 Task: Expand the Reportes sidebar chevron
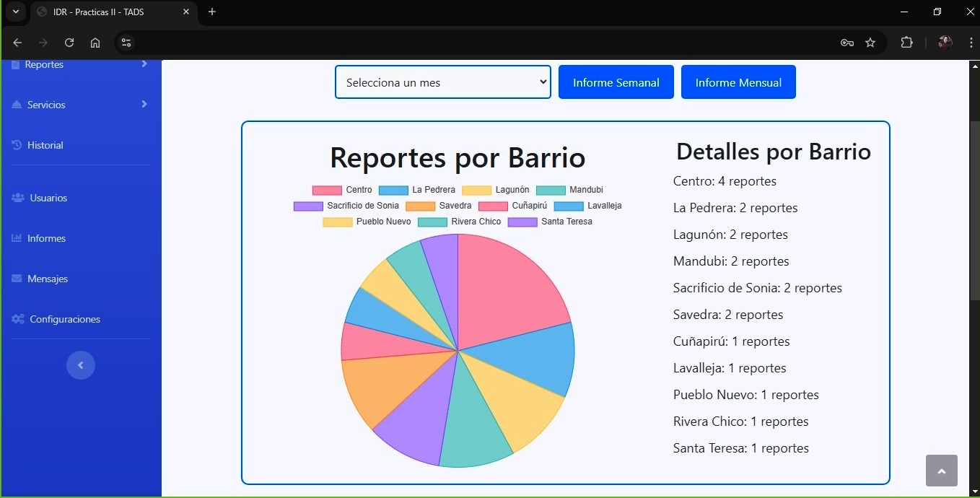[144, 64]
